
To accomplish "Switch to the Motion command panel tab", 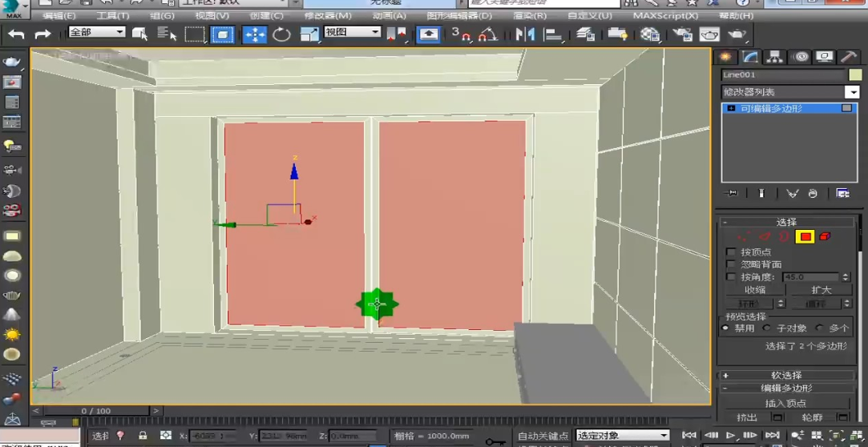I will (x=800, y=56).
